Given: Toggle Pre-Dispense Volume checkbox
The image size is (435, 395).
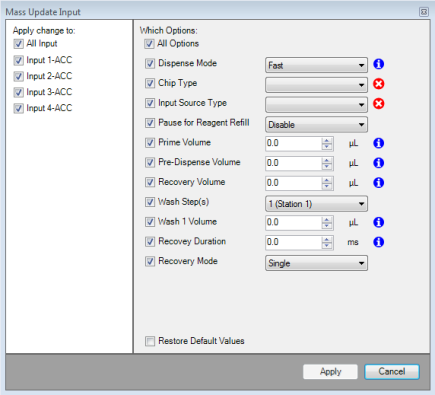Looking at the screenshot, I should tap(150, 162).
